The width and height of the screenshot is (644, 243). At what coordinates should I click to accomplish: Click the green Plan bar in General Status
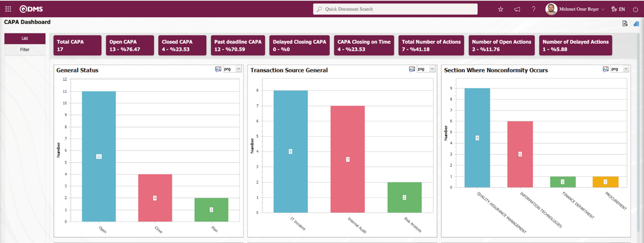click(211, 210)
